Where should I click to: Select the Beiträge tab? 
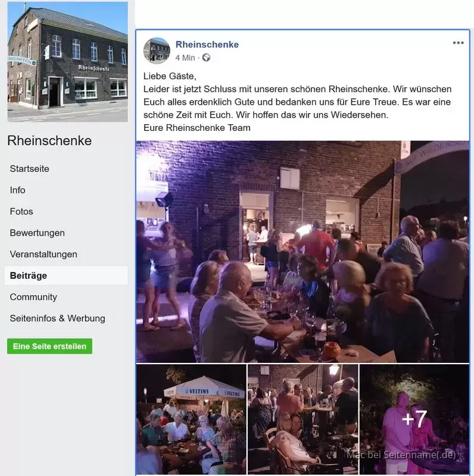66,275
